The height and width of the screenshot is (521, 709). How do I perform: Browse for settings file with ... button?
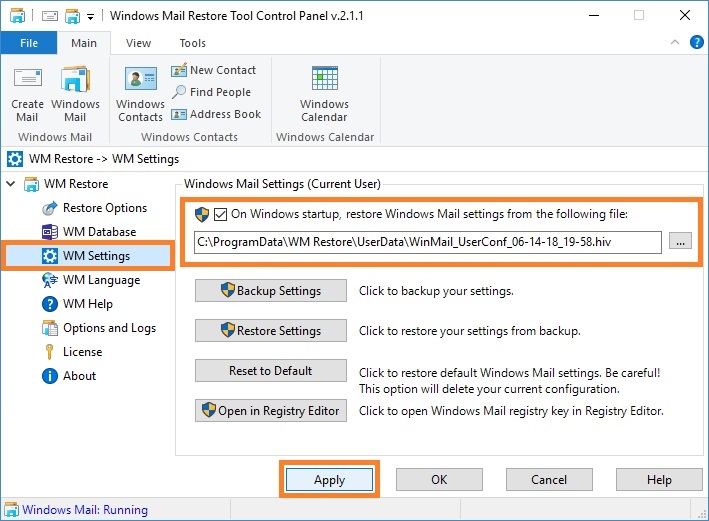pos(680,242)
